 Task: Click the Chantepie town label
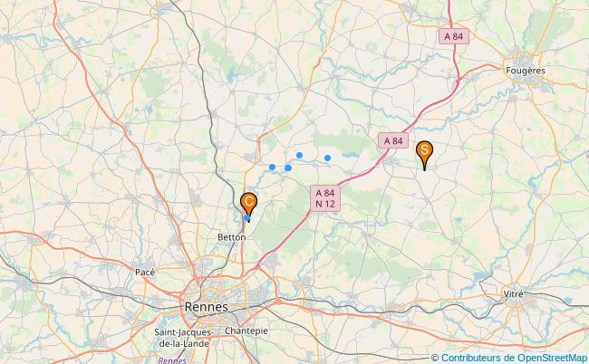(x=246, y=331)
